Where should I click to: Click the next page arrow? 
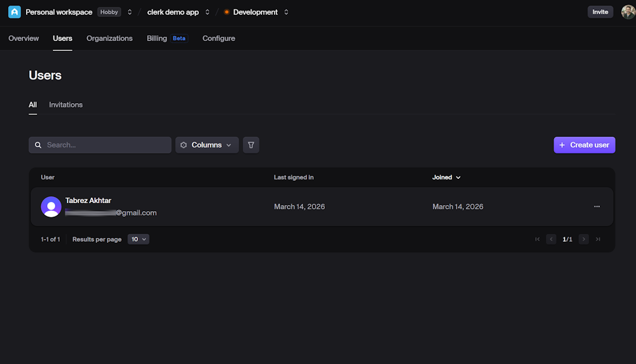[x=583, y=239]
